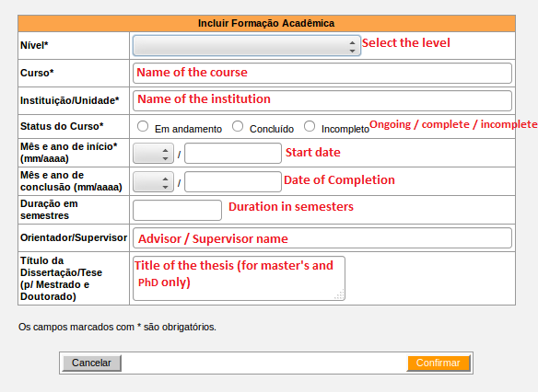Click the Curso text field

coord(322,73)
